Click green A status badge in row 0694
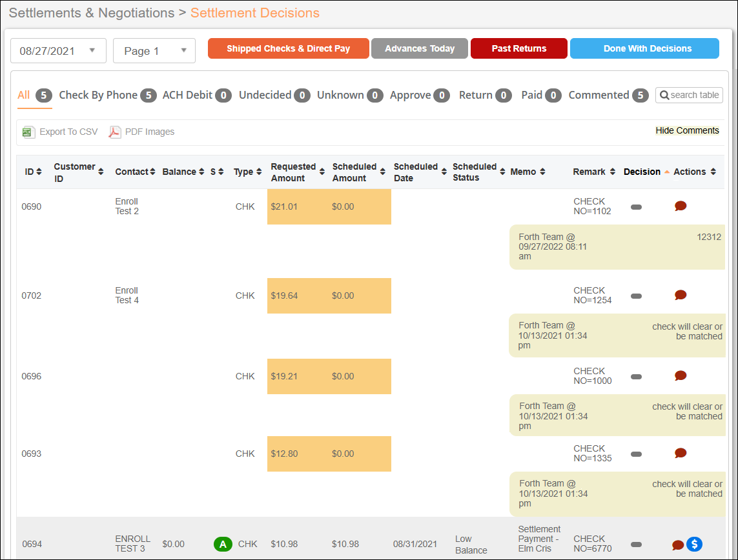 [223, 544]
